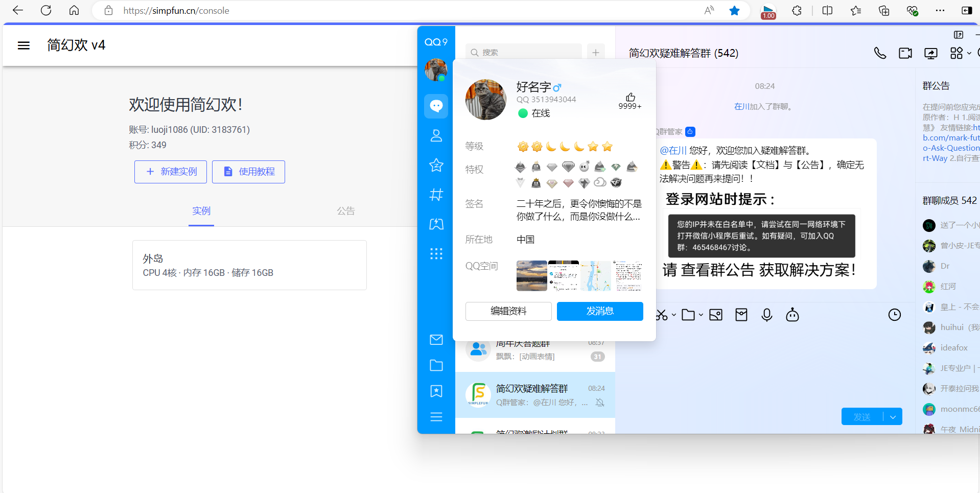This screenshot has height=493, width=980.
Task: Open the map QQ空间 thumbnail
Action: 595,276
